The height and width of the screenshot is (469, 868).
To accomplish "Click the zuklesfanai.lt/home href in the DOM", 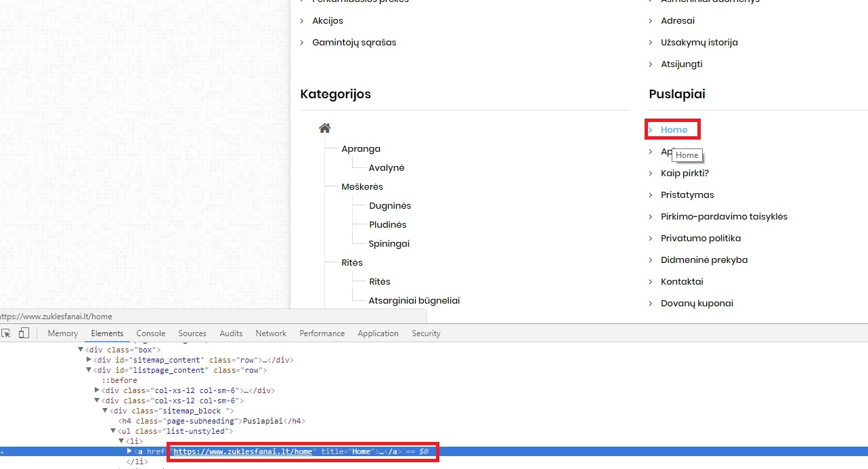I will click(243, 451).
